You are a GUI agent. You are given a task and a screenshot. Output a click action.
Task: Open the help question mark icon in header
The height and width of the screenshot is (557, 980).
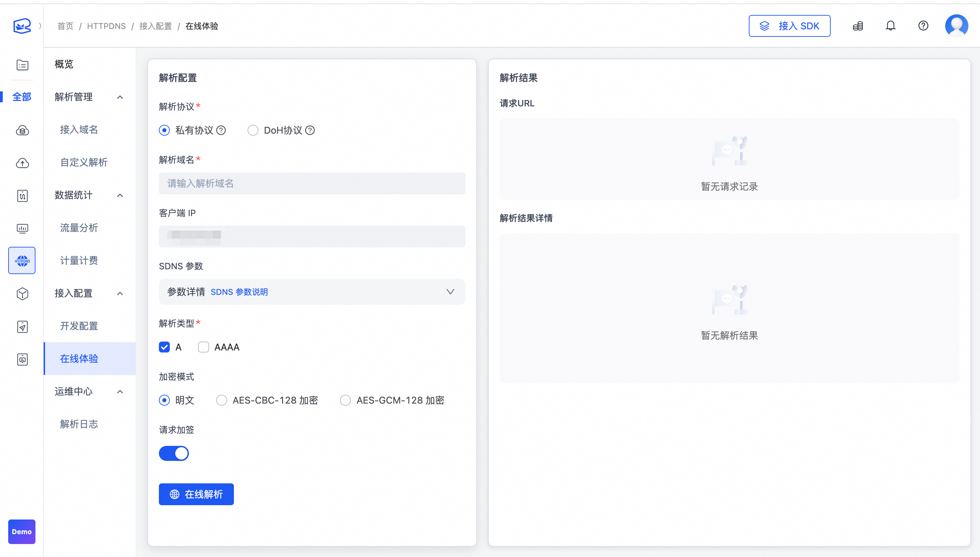click(x=923, y=26)
